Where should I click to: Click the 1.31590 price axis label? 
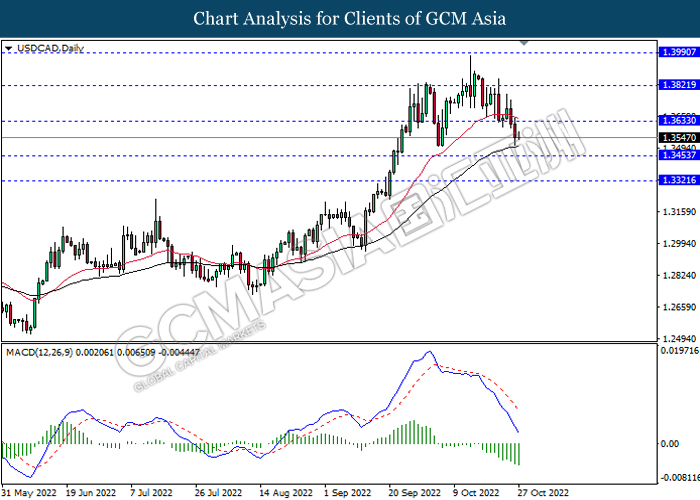click(679, 212)
